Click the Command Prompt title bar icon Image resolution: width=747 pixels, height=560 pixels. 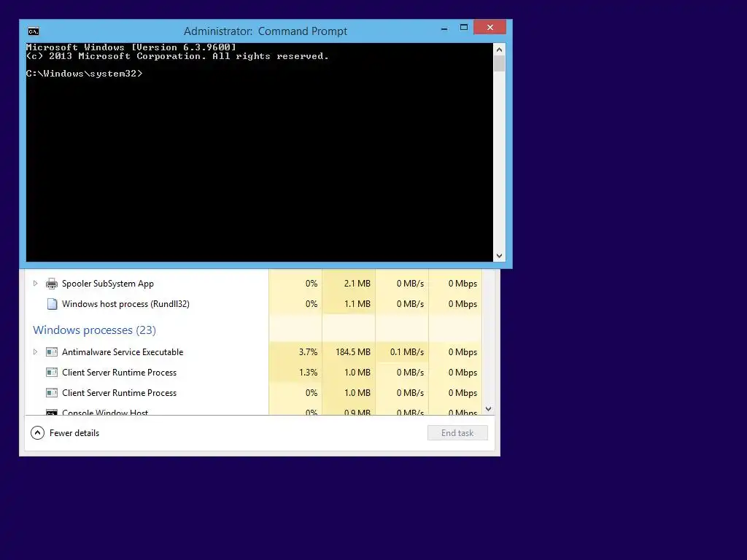tap(34, 31)
